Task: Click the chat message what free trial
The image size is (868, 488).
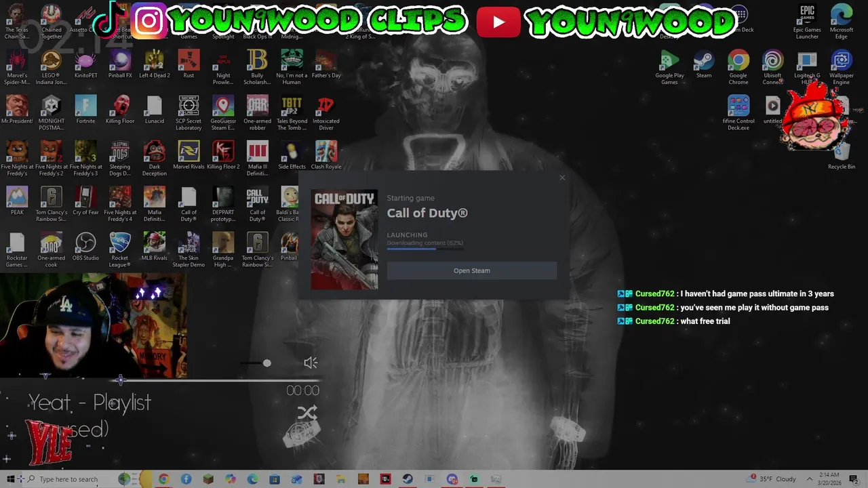Action: pyautogui.click(x=705, y=321)
